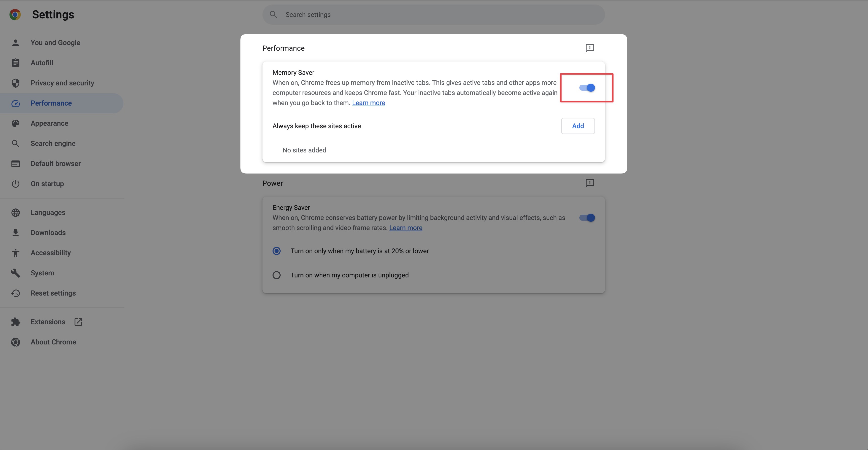Image resolution: width=868 pixels, height=450 pixels.
Task: Go to Languages settings
Action: [48, 213]
